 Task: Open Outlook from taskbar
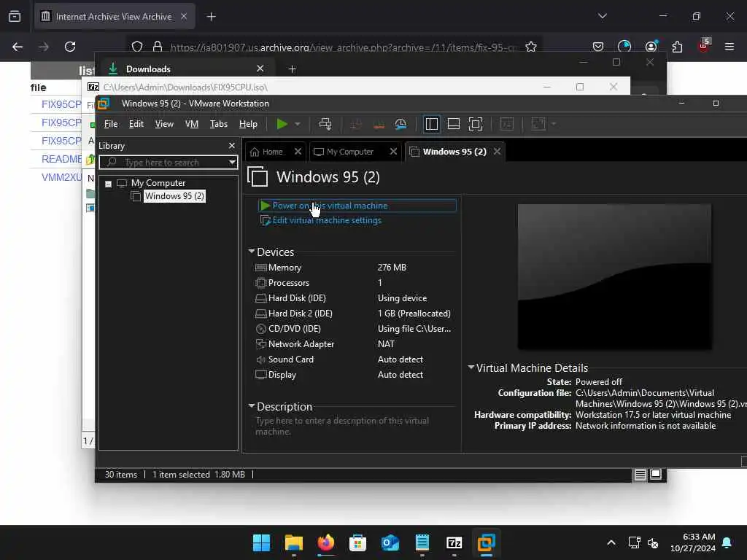[x=390, y=542]
